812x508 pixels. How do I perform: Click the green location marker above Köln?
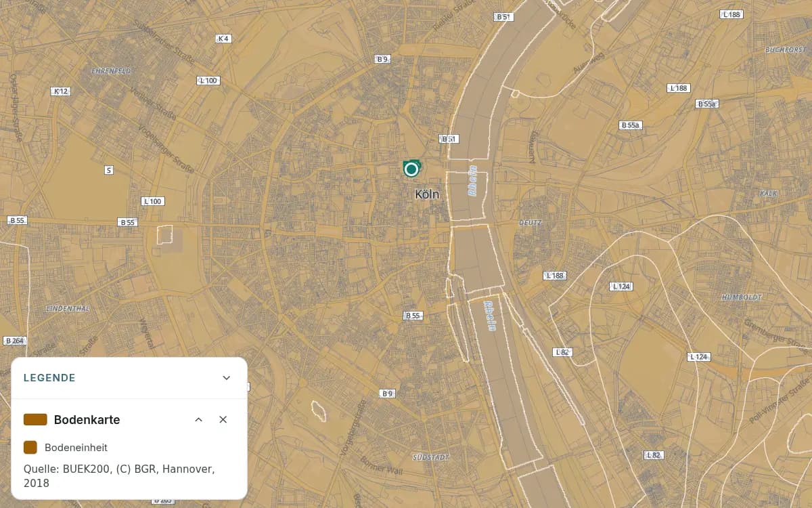coord(411,169)
